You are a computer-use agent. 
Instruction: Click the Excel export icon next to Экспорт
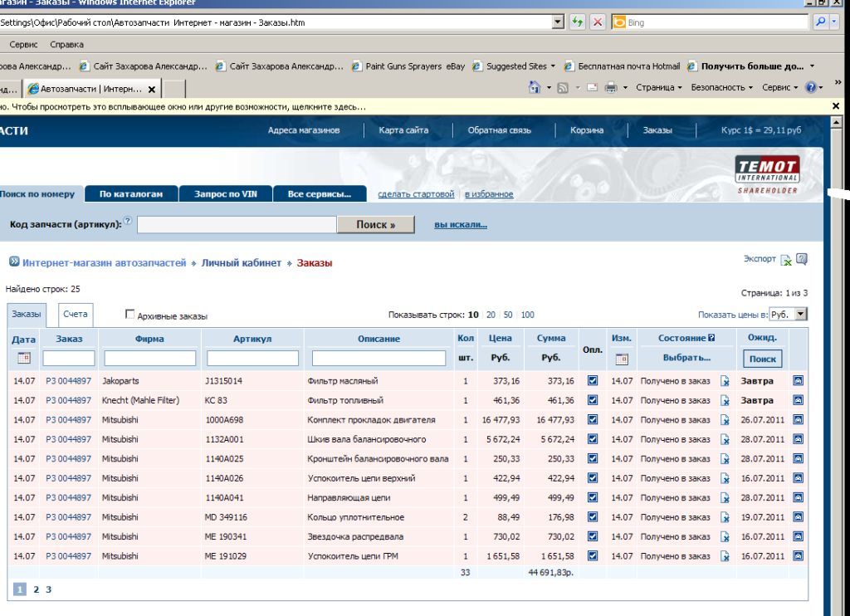coord(787,260)
